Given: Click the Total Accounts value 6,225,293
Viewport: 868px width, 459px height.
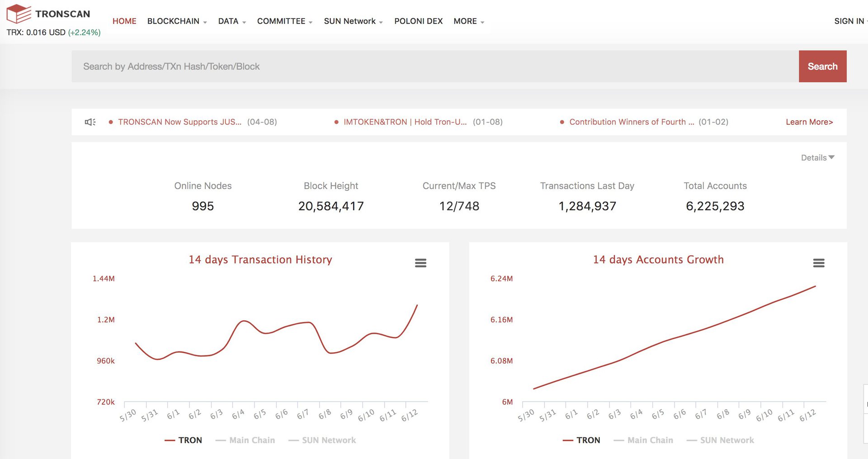Looking at the screenshot, I should tap(715, 206).
